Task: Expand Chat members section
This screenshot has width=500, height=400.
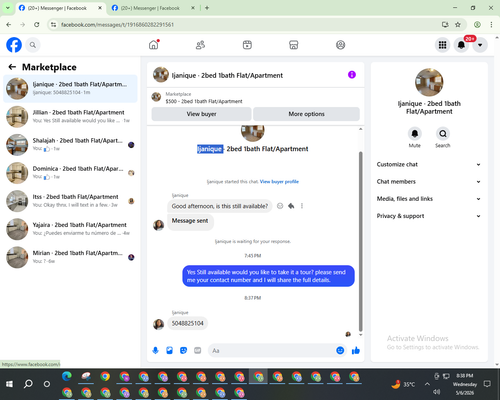Action: click(x=429, y=182)
